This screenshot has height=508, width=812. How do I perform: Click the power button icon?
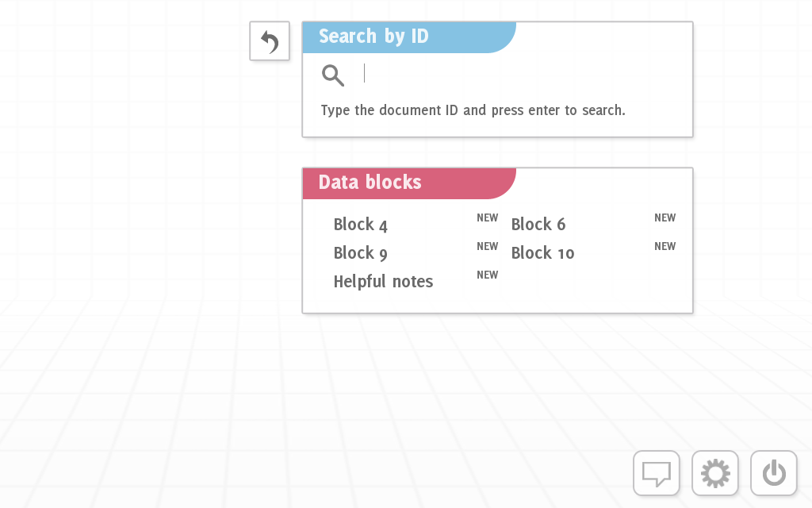click(773, 473)
